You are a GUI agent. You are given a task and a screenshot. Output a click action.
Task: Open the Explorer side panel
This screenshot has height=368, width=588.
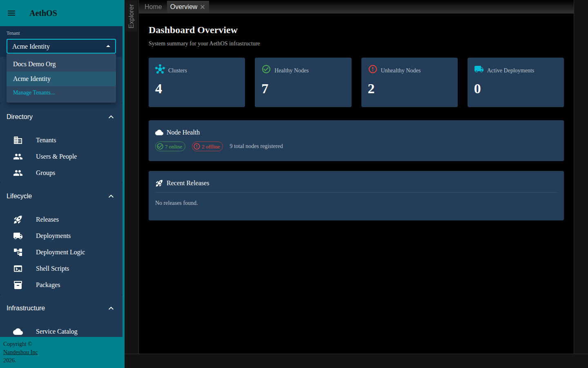[x=131, y=16]
